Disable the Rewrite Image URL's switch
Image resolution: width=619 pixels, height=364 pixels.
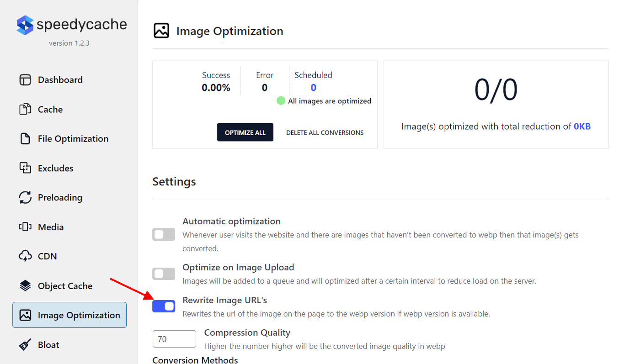tap(164, 306)
